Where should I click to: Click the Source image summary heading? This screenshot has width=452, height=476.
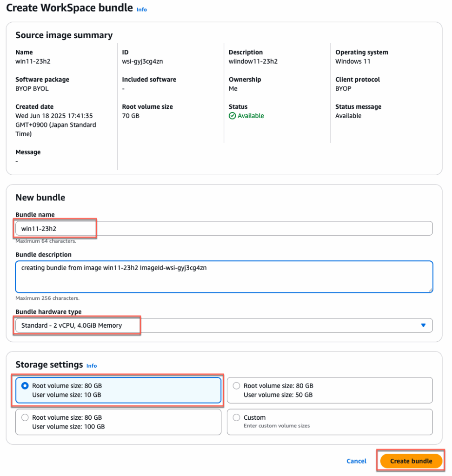pyautogui.click(x=64, y=35)
